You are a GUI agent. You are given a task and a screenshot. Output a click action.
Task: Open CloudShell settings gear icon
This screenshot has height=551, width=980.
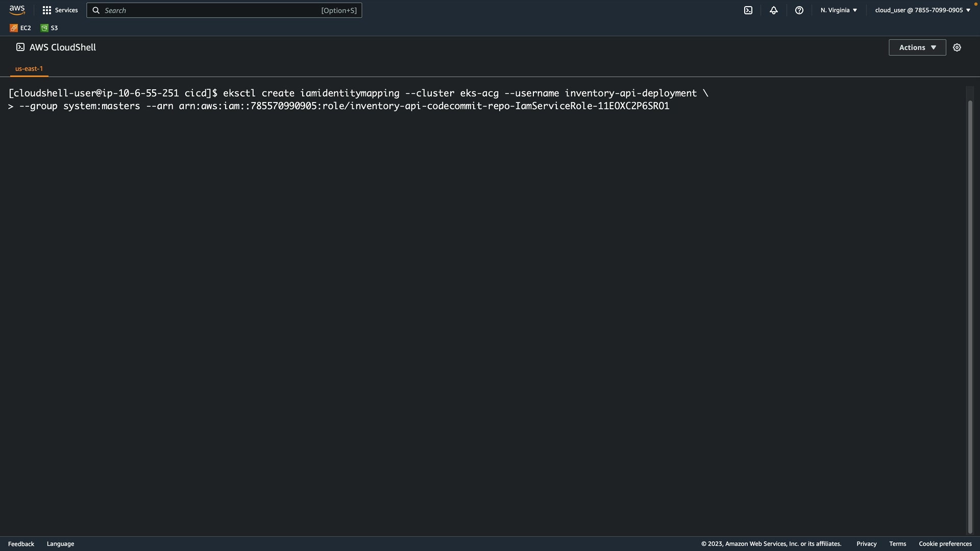click(957, 47)
